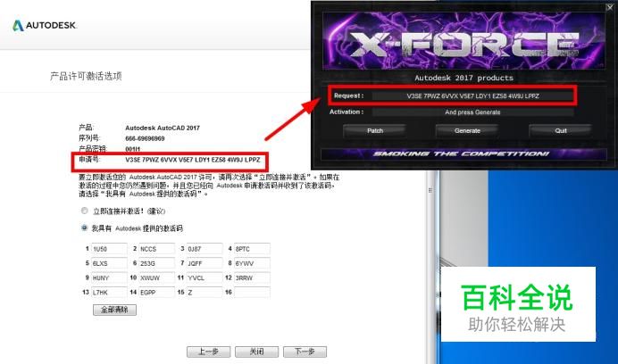Click the Generate button in X-Force
The height and width of the screenshot is (364, 618).
tap(467, 130)
